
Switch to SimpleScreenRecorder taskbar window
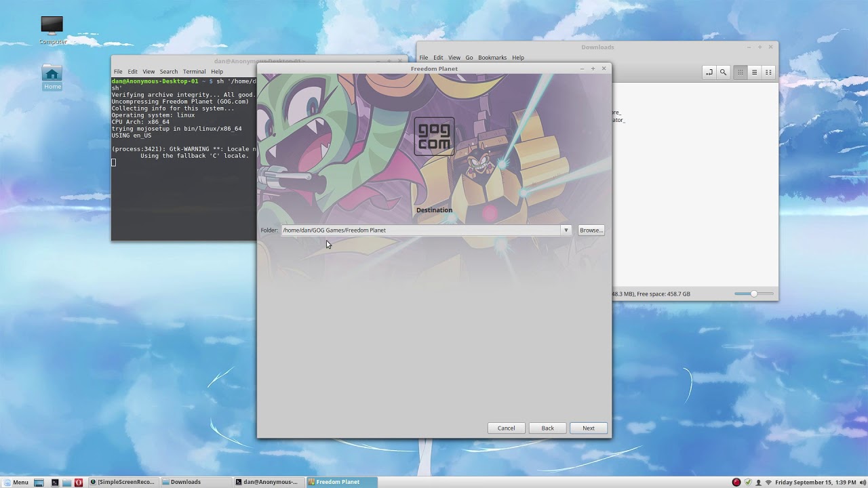click(x=122, y=482)
